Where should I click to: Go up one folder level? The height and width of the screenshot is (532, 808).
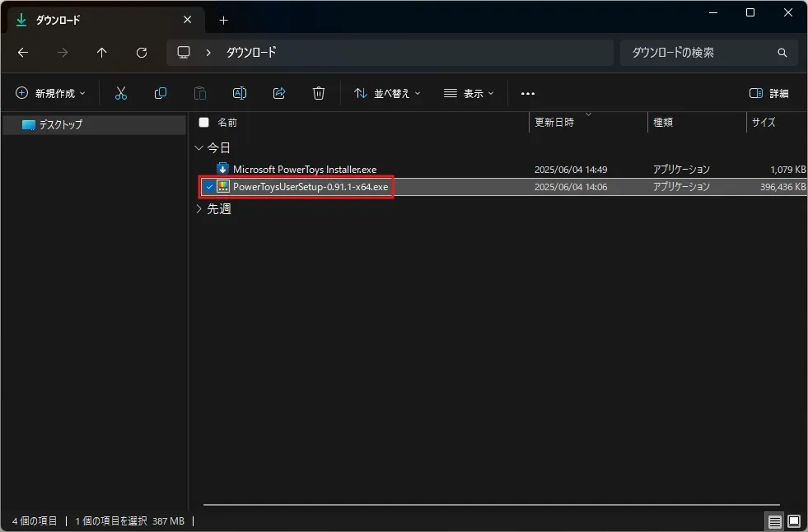pyautogui.click(x=102, y=53)
